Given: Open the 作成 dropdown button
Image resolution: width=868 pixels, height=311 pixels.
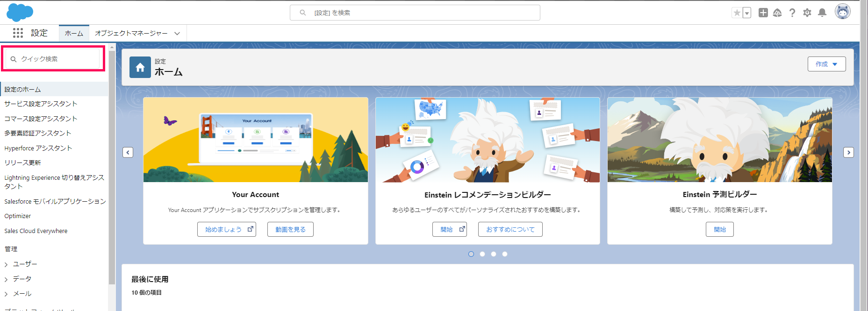Looking at the screenshot, I should click(x=826, y=64).
